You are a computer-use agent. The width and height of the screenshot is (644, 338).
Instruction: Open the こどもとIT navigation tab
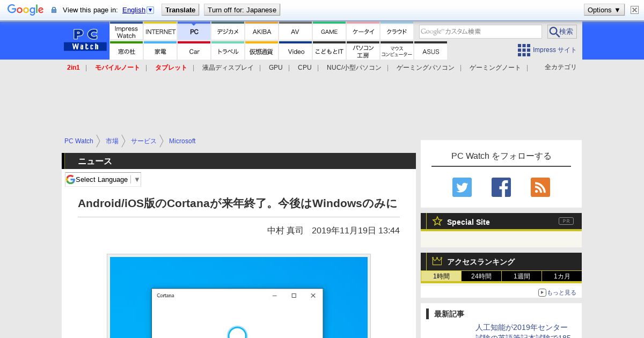pos(329,51)
